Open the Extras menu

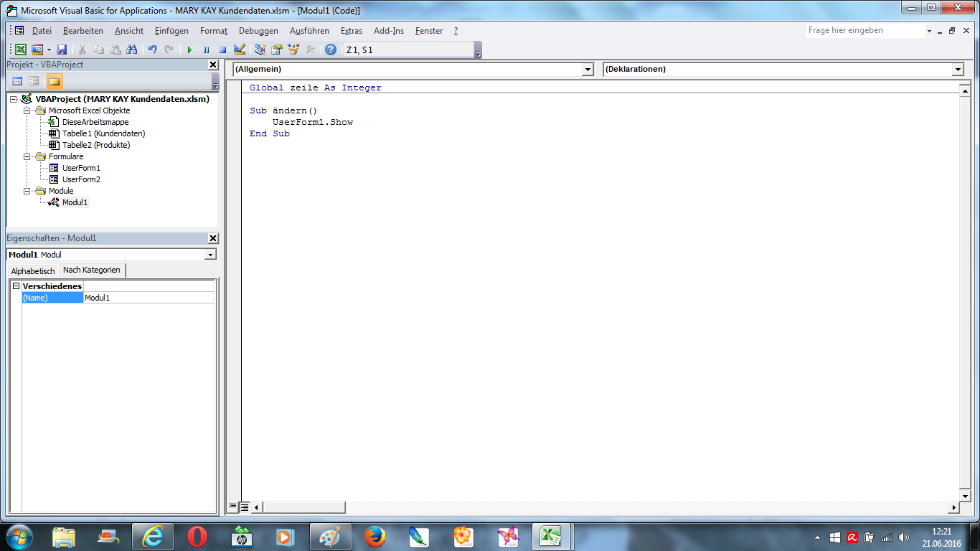click(x=352, y=31)
